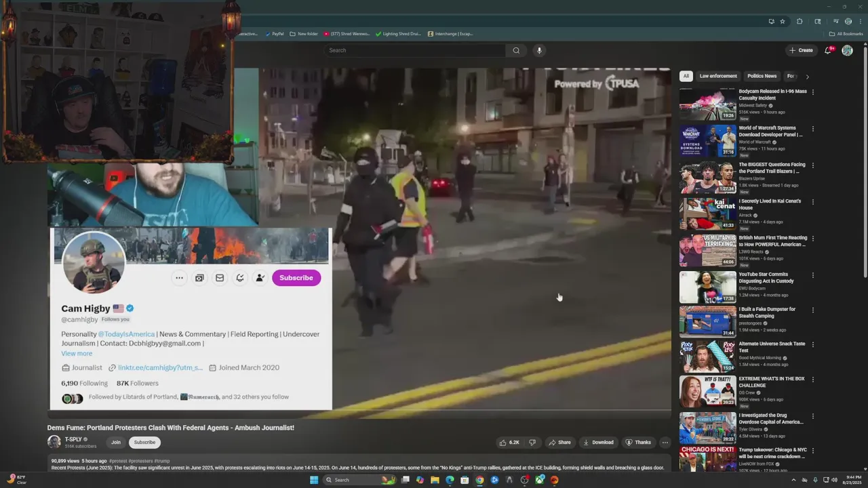Open options for Fake Dumpster video
868x488 pixels.
coord(813,310)
